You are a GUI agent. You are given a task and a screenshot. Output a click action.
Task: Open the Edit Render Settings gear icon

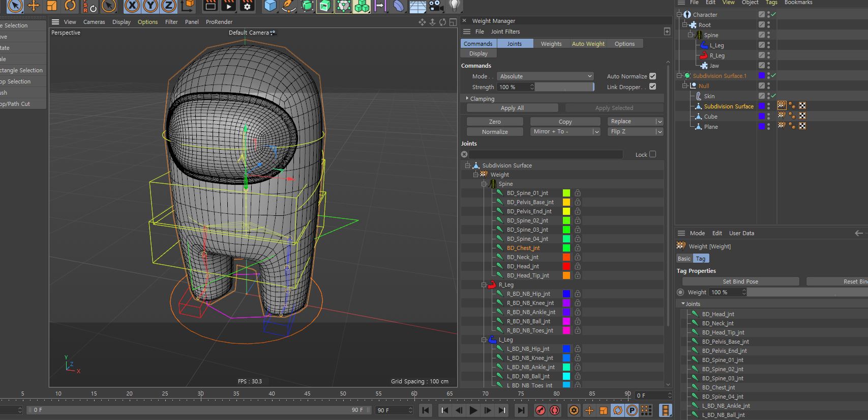(247, 5)
